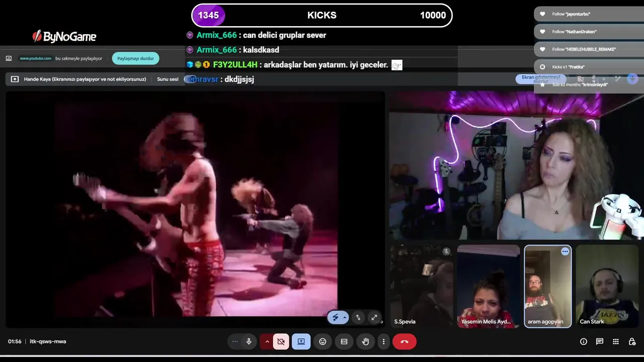The width and height of the screenshot is (644, 362).
Task: Select the Yasemin Melis participant tile
Action: (488, 287)
